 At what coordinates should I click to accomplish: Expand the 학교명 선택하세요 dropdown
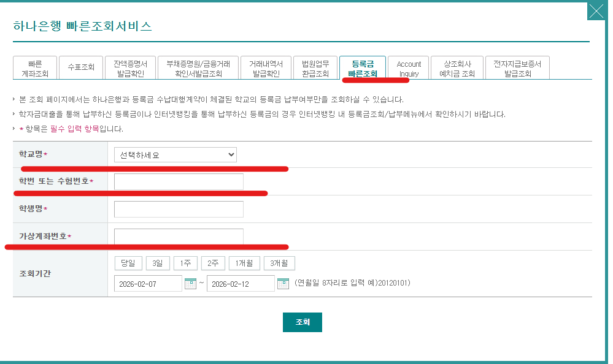point(175,155)
